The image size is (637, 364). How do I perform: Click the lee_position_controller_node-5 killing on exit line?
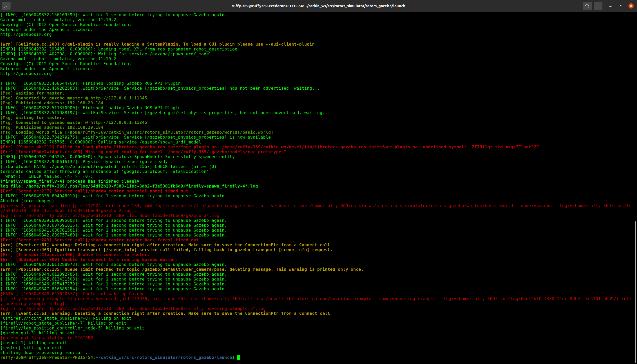click(x=72, y=328)
